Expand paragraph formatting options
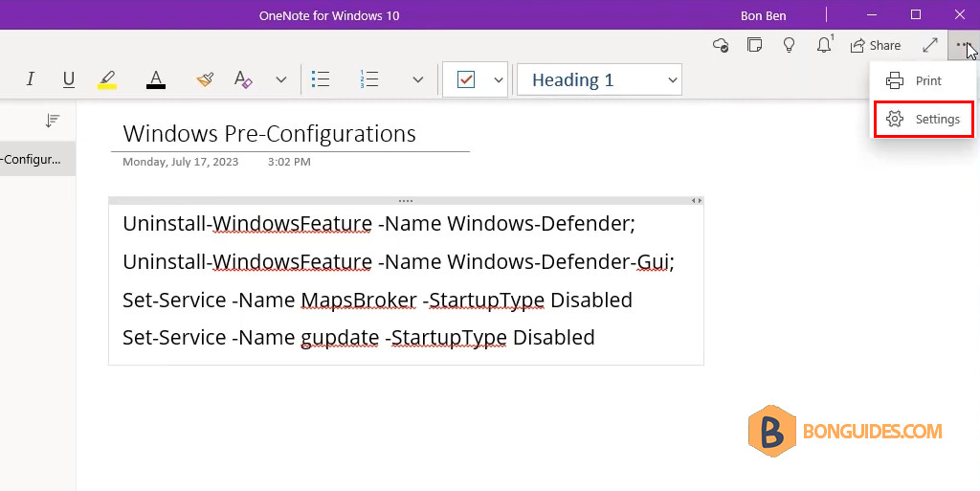Image resolution: width=980 pixels, height=491 pixels. [418, 79]
